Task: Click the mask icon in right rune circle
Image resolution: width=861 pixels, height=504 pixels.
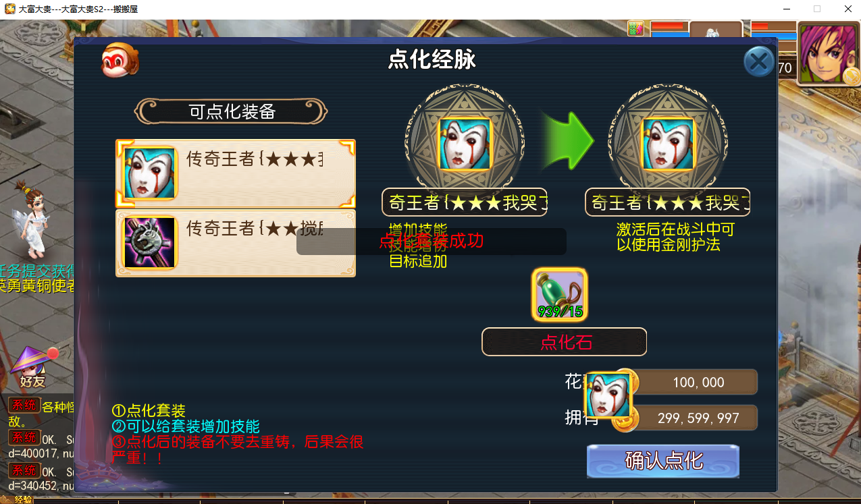Action: click(668, 144)
